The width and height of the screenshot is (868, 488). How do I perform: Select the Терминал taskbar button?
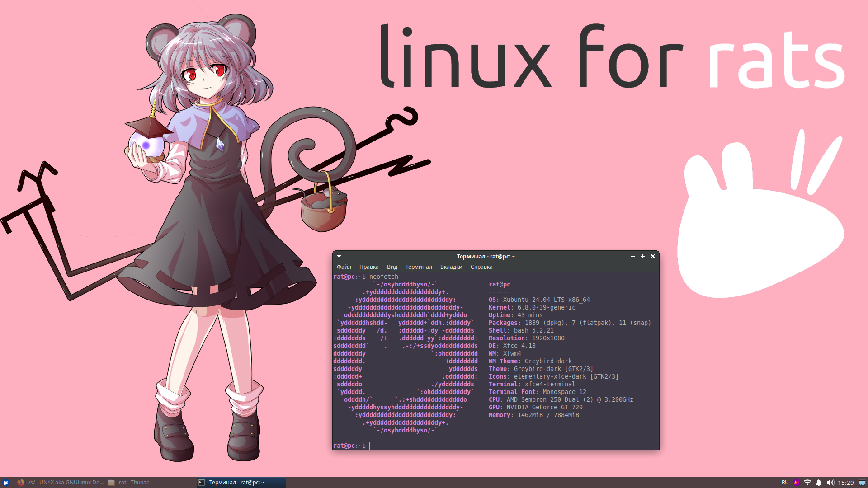pos(241,483)
